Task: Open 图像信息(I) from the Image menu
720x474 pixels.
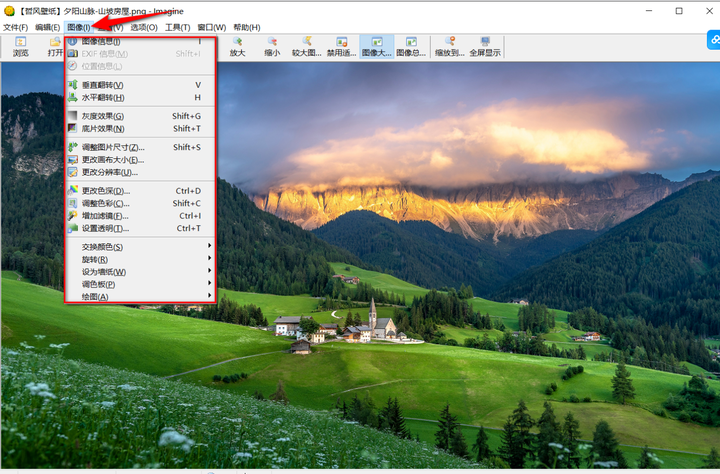Action: pos(140,41)
